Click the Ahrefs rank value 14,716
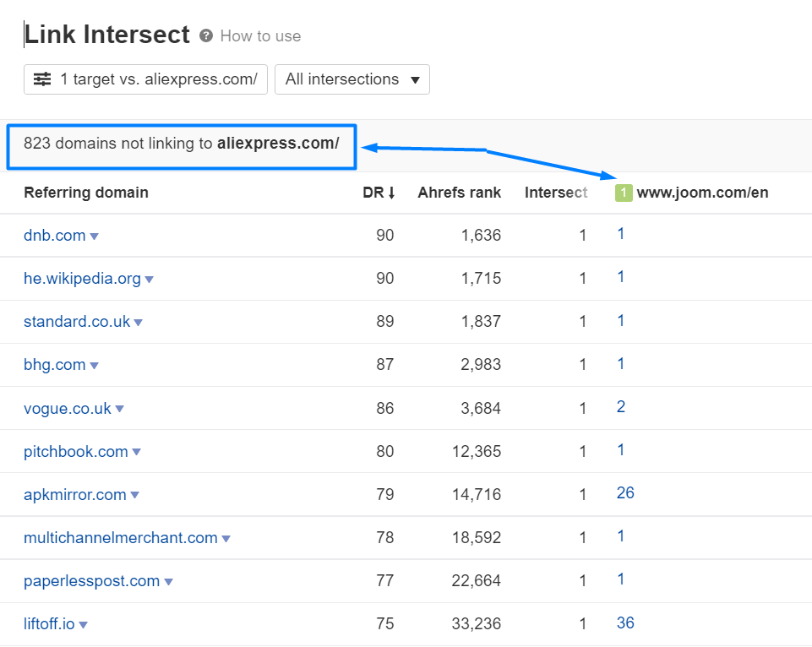 (x=477, y=494)
